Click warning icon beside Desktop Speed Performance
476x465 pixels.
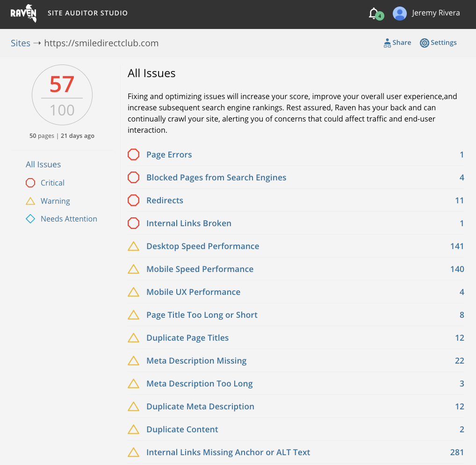tap(134, 246)
